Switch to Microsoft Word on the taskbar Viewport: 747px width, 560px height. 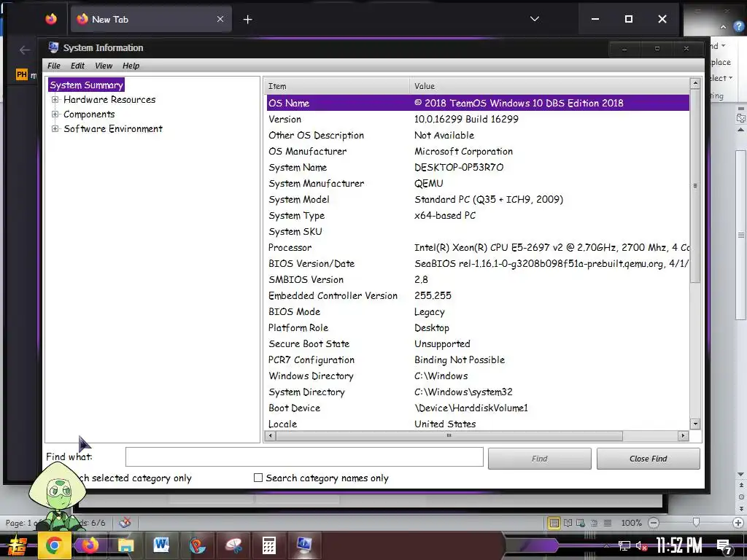point(161,545)
